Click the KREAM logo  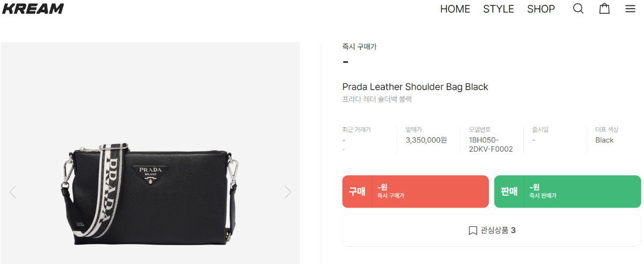pos(33,9)
